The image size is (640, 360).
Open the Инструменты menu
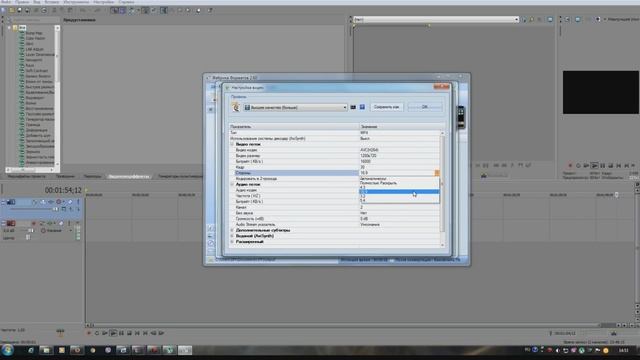pos(76,2)
